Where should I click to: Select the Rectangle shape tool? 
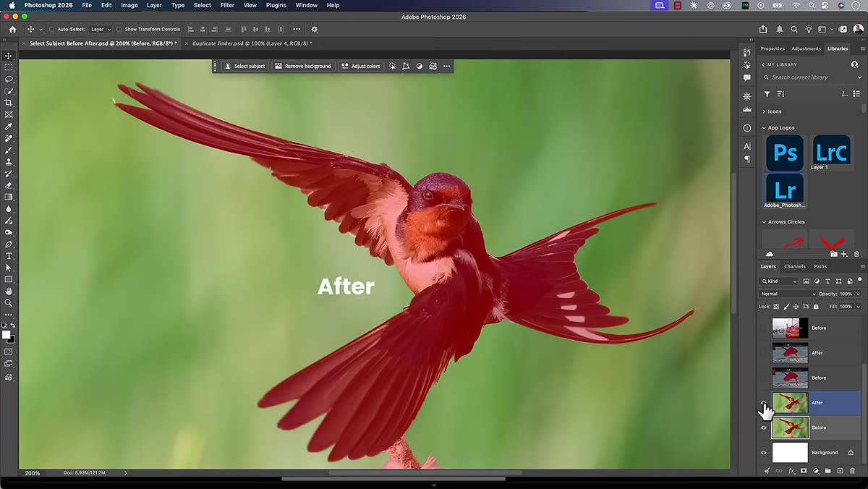[x=9, y=279]
